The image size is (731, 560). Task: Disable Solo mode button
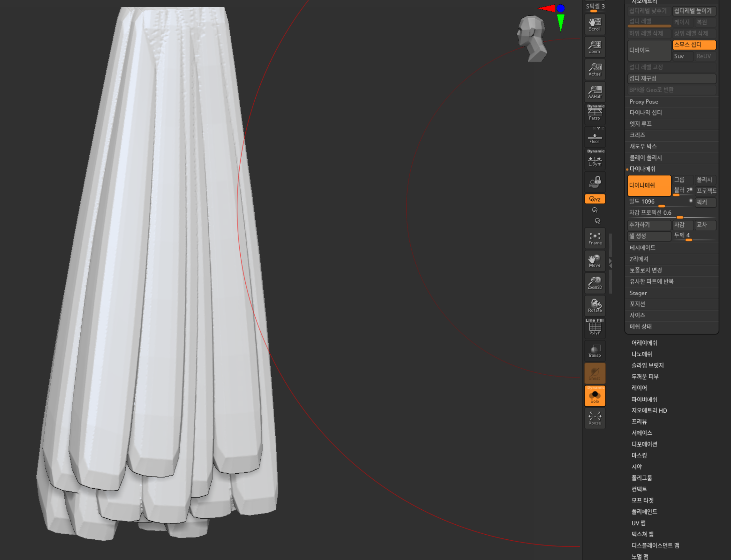pyautogui.click(x=595, y=396)
